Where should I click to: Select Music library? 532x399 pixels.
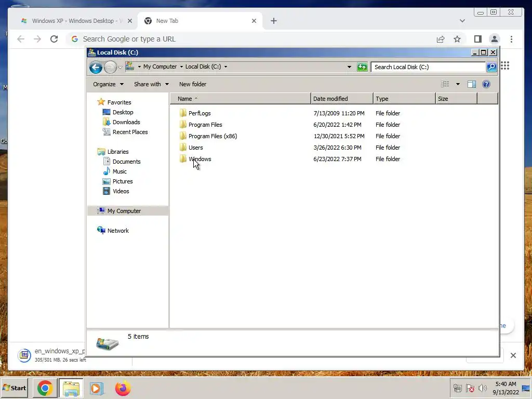tap(119, 171)
